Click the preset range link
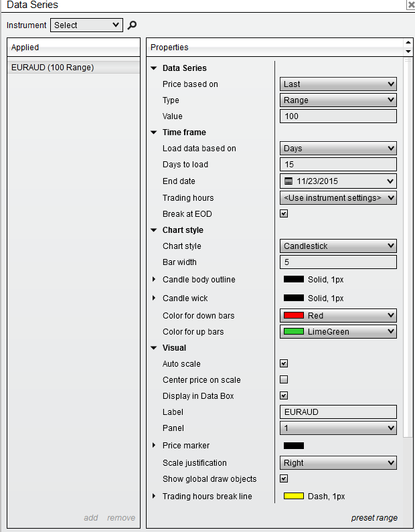This screenshot has width=415, height=532. tap(374, 518)
